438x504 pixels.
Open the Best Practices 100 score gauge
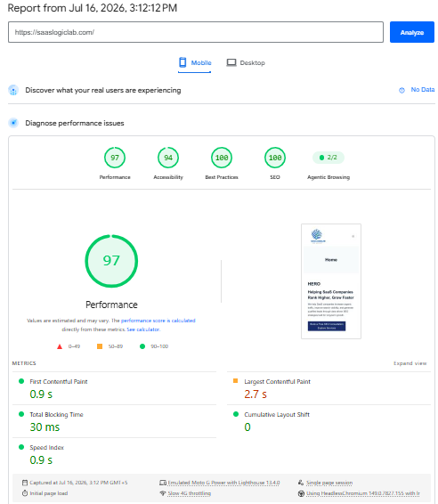[222, 158]
